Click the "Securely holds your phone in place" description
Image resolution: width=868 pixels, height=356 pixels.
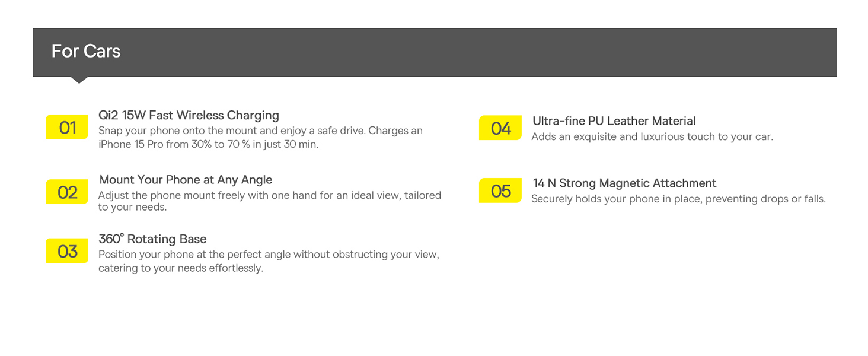pyautogui.click(x=678, y=199)
